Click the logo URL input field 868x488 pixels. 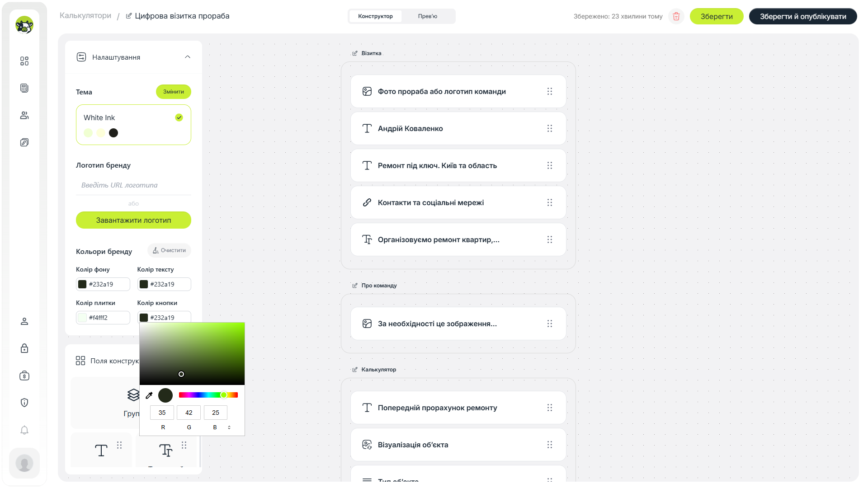click(x=133, y=185)
